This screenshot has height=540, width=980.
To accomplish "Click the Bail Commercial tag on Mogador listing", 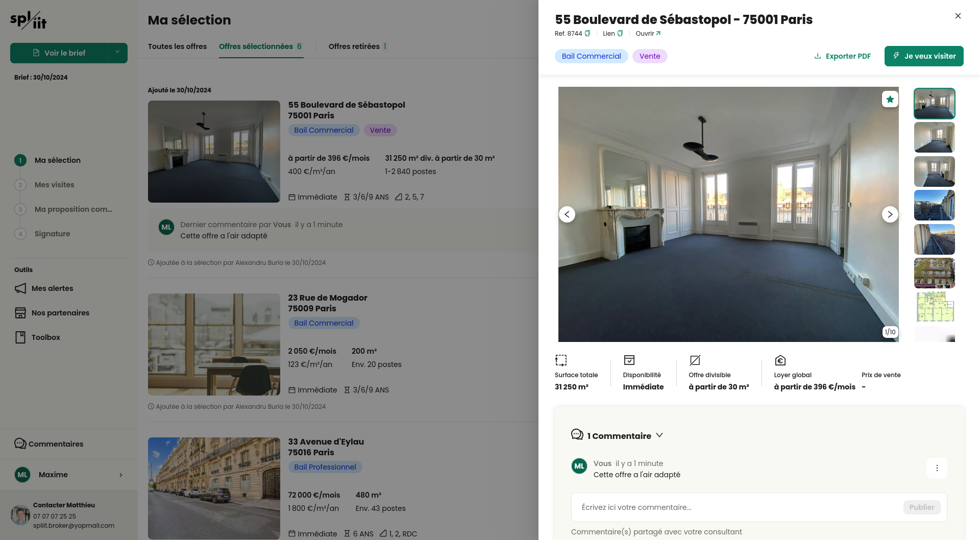I will [324, 323].
